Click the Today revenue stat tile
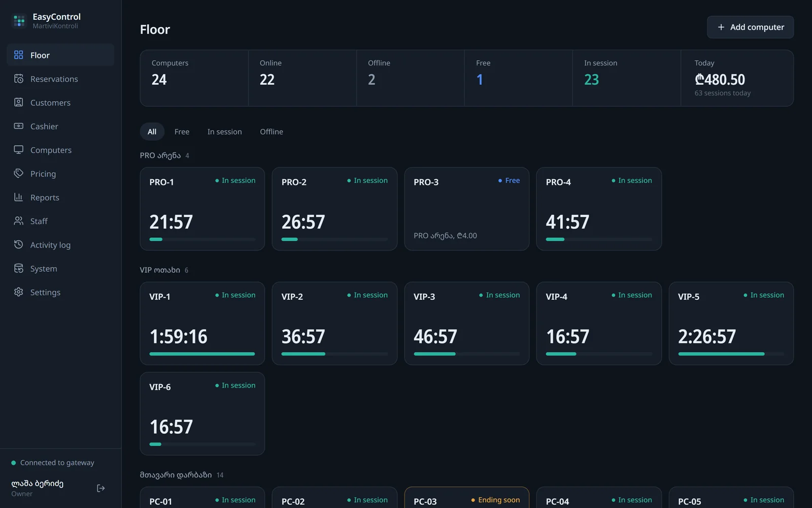 pyautogui.click(x=737, y=78)
